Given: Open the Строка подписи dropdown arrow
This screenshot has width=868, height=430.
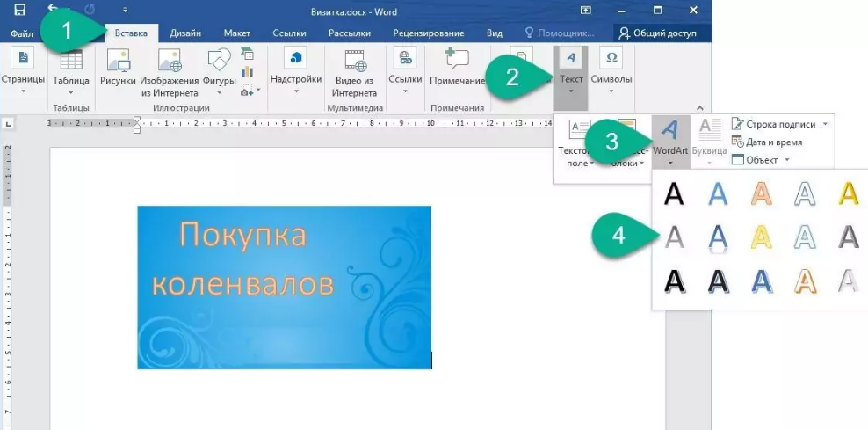Looking at the screenshot, I should [x=825, y=124].
